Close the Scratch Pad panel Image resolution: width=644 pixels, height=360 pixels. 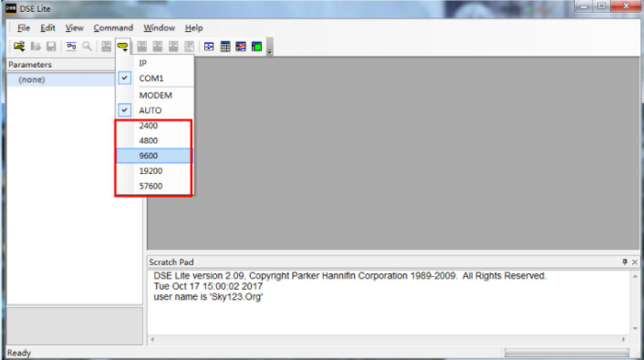click(635, 262)
